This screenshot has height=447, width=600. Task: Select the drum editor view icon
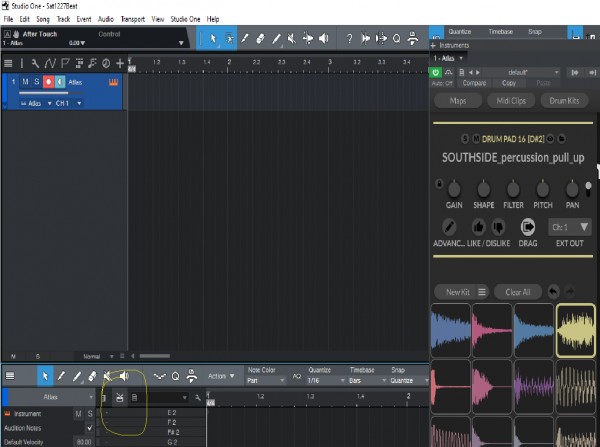coord(120,398)
